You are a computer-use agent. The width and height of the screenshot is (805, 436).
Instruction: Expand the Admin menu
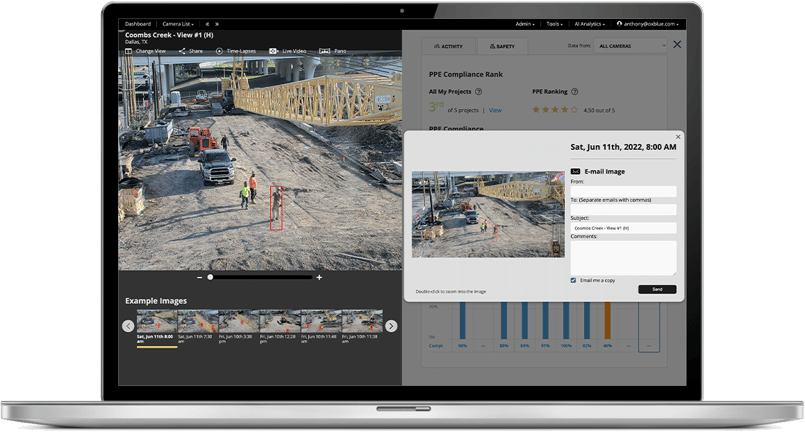click(525, 24)
